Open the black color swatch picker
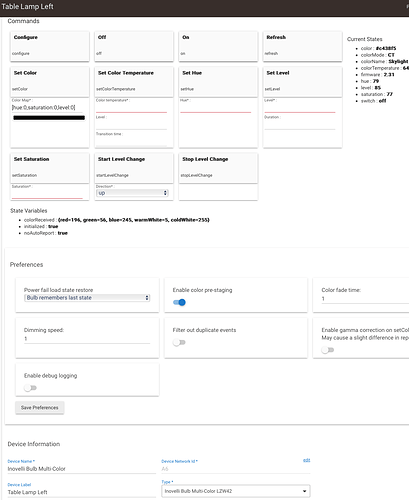 49,118
